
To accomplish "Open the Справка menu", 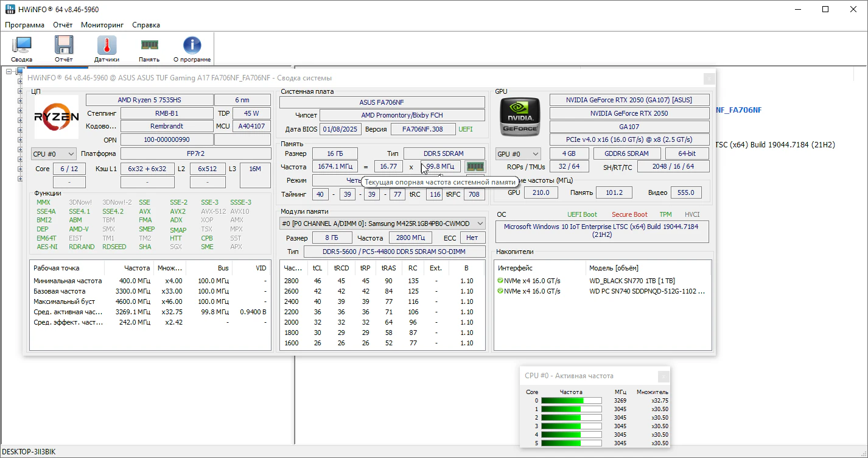I will click(145, 25).
